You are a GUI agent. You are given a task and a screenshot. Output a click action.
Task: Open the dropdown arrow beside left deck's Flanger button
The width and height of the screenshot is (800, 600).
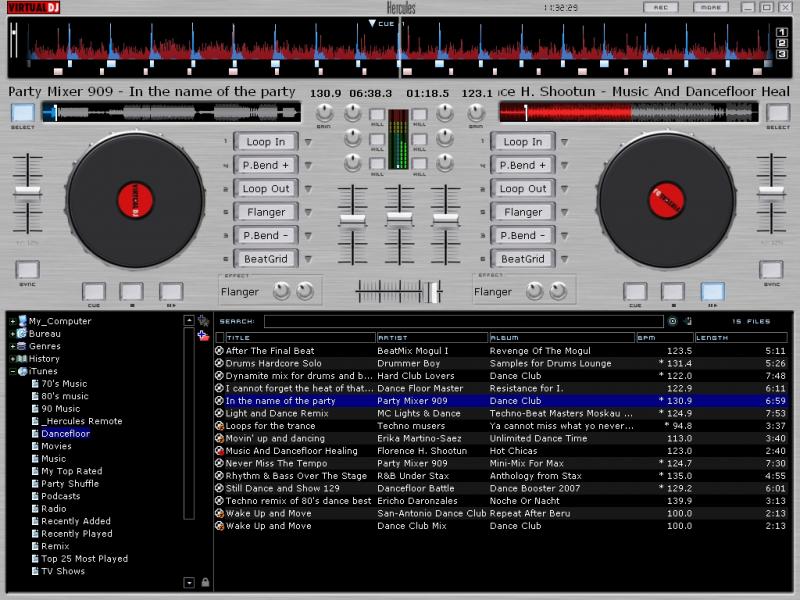click(308, 212)
